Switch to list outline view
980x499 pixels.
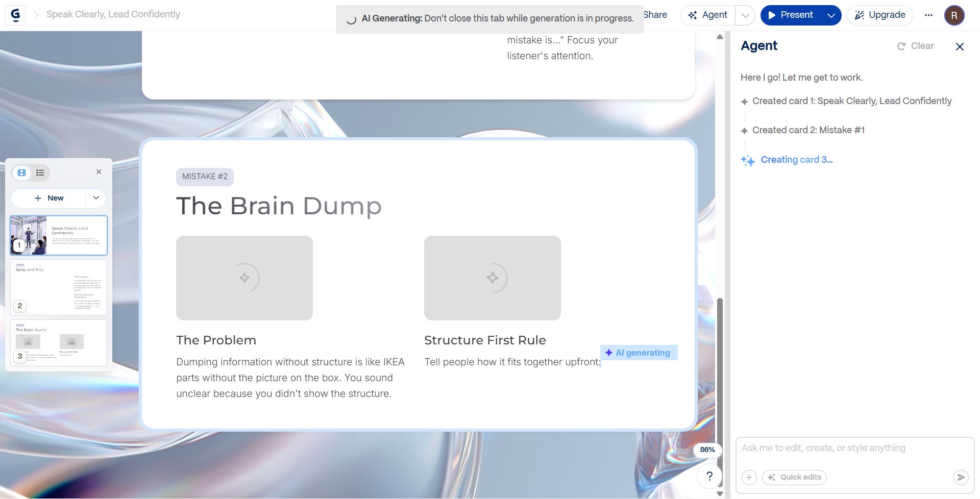(40, 173)
